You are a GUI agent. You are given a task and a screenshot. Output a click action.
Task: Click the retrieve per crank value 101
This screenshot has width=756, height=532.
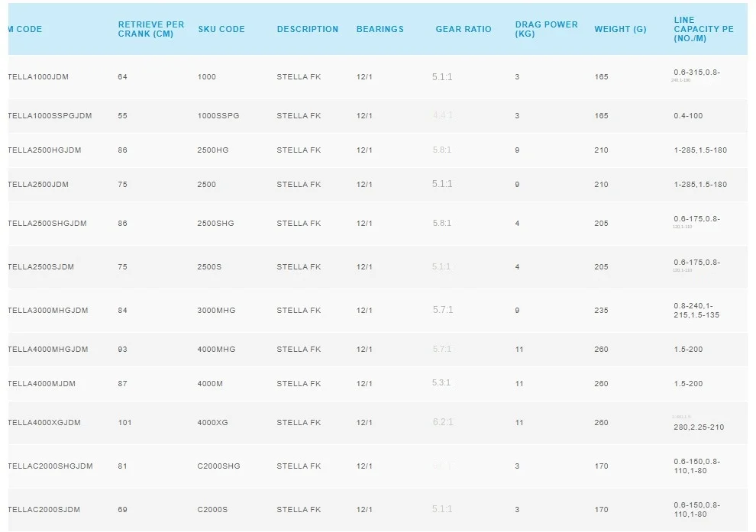pos(125,423)
